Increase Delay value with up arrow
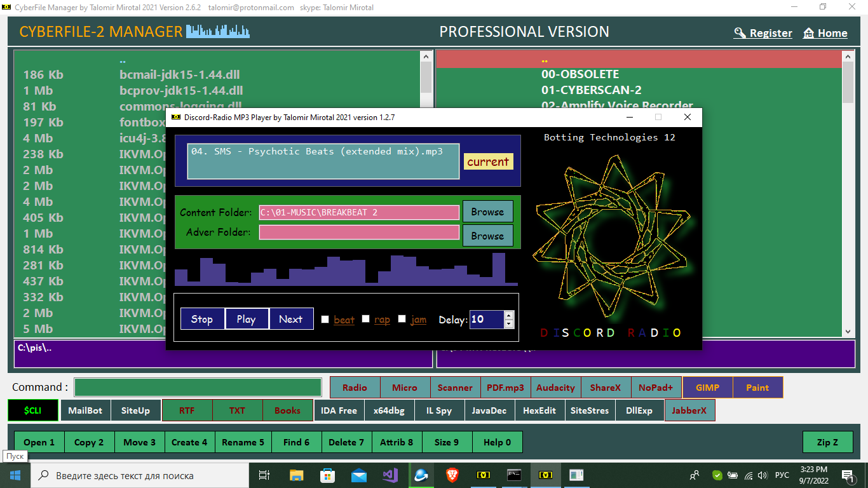868x488 pixels. [508, 315]
